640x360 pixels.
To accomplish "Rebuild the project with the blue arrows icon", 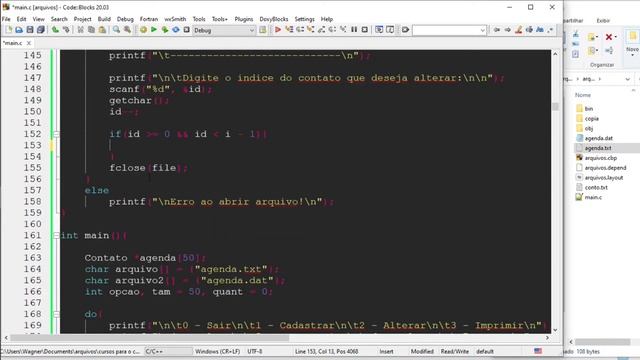I will (x=176, y=30).
